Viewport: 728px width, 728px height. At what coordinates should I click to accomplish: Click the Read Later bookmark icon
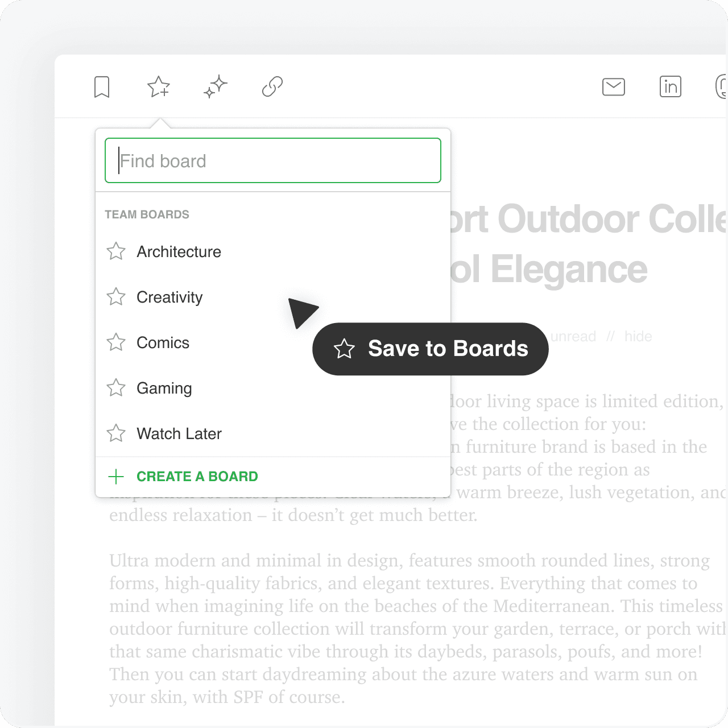point(102,87)
